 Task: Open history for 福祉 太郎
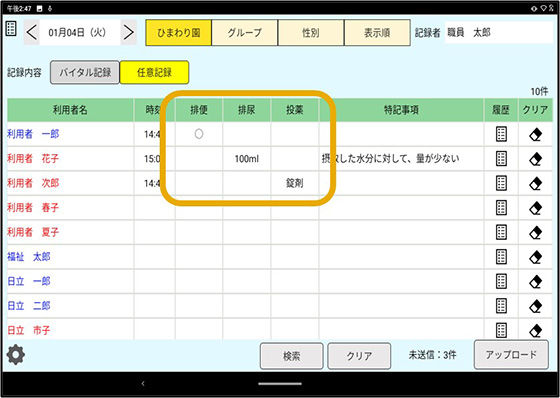(x=501, y=257)
